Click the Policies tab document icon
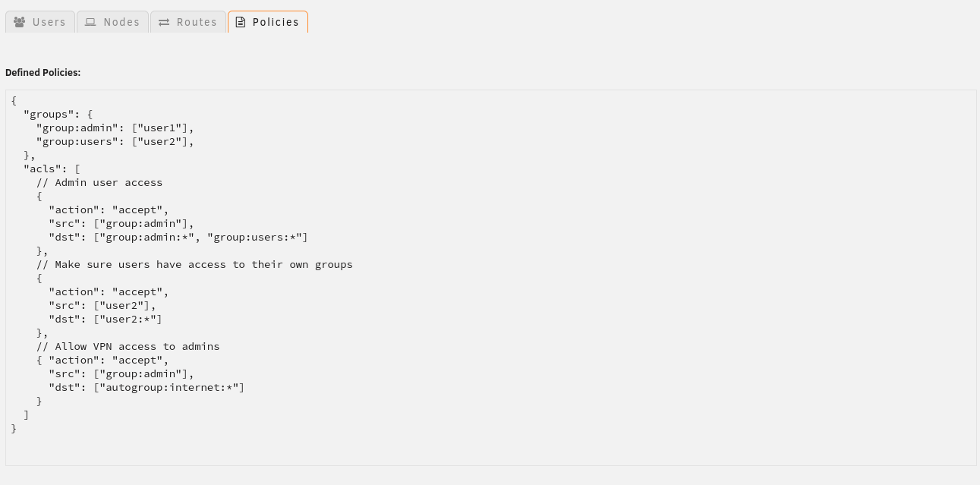 pyautogui.click(x=241, y=22)
